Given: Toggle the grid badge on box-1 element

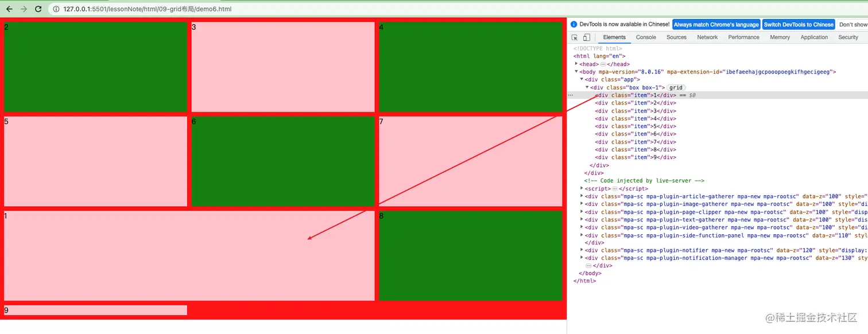Looking at the screenshot, I should point(676,87).
